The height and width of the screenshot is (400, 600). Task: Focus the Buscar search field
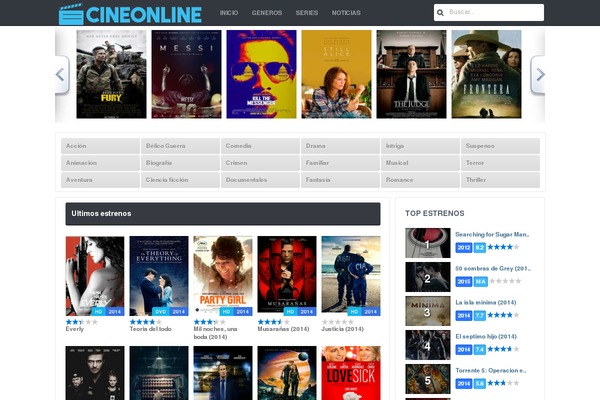pos(489,13)
